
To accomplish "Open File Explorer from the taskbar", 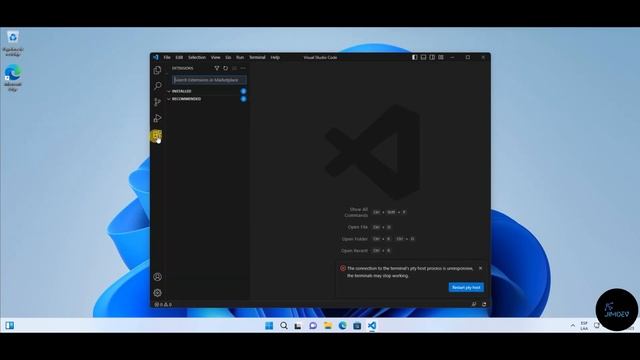I will (328, 325).
